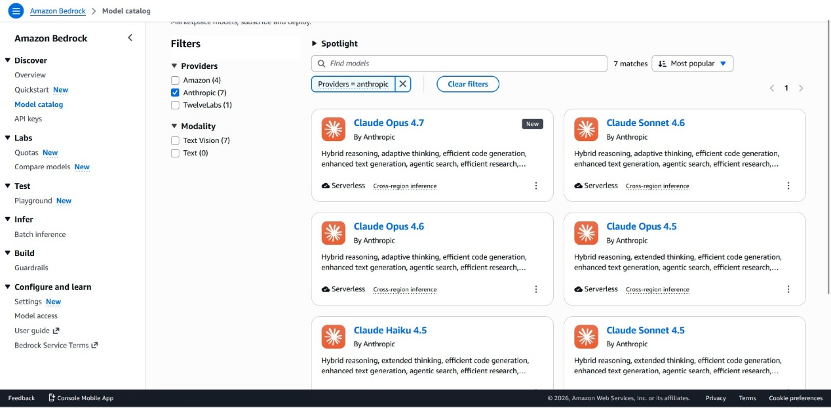The width and height of the screenshot is (831, 408).
Task: Collapse the Providers filter group
Action: click(174, 66)
